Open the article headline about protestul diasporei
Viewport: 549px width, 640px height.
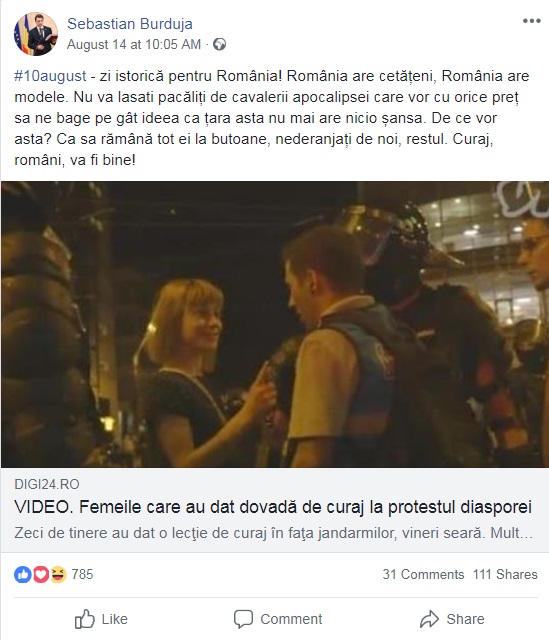(273, 507)
